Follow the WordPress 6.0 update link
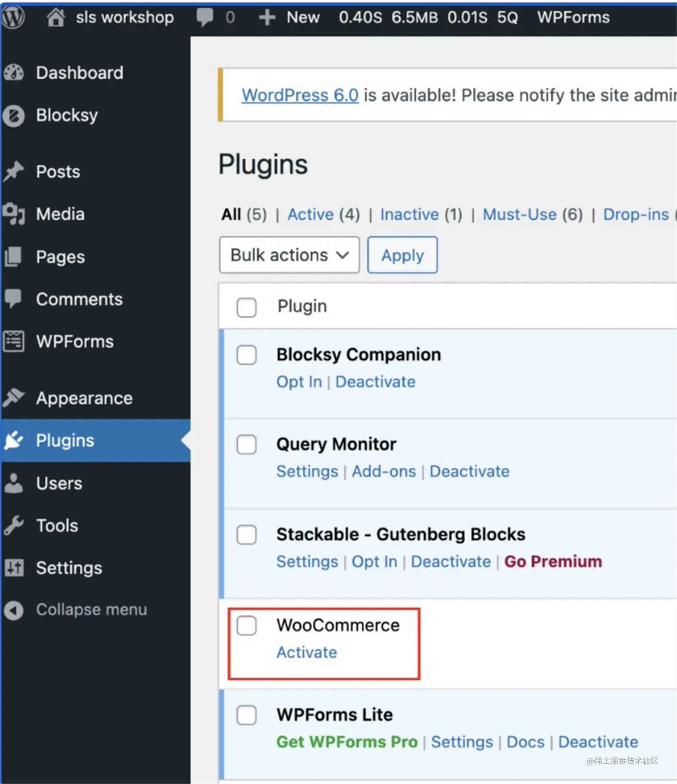This screenshot has width=677, height=784. click(x=300, y=95)
